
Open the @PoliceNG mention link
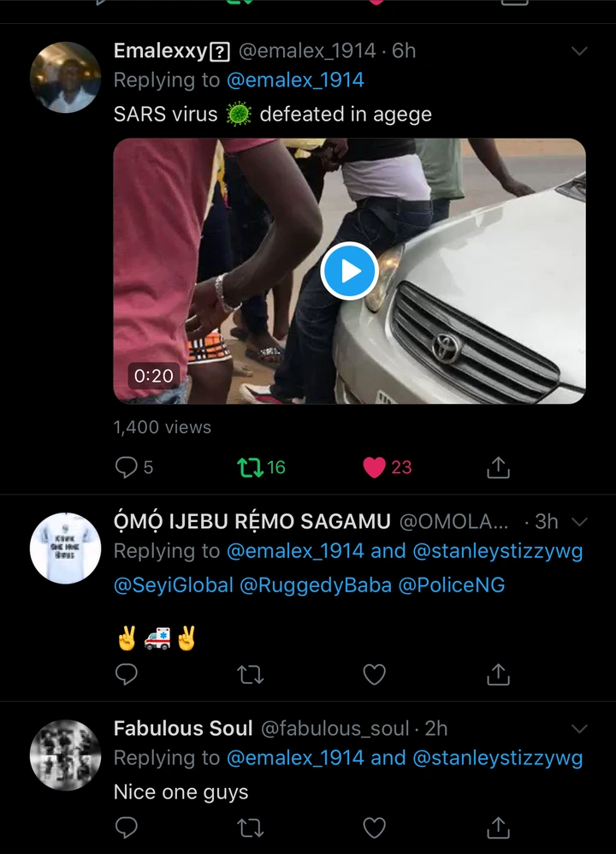(x=452, y=585)
